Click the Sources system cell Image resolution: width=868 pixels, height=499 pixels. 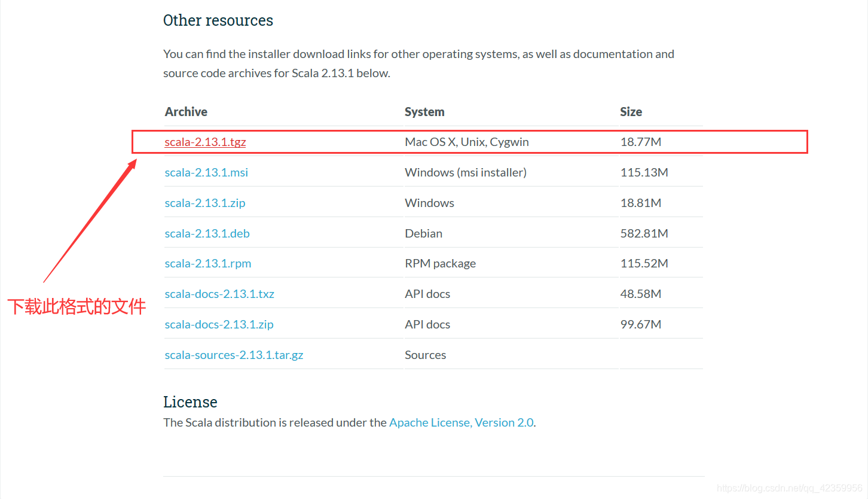426,355
